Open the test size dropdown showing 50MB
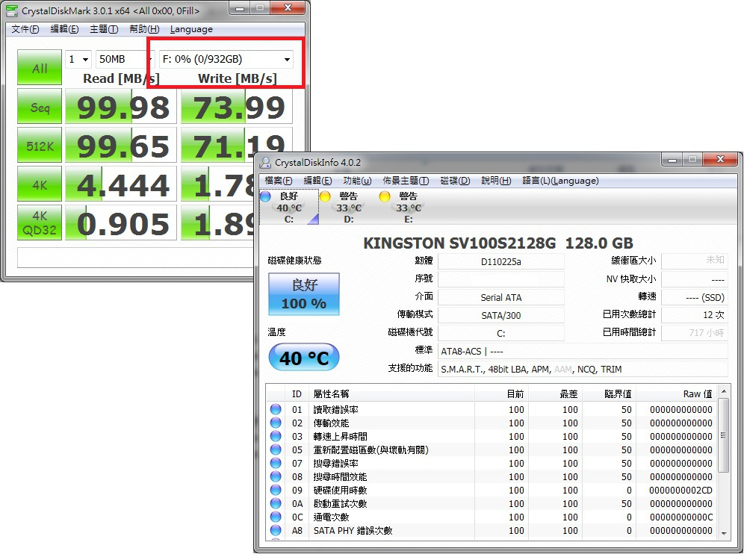The width and height of the screenshot is (747, 560). (x=125, y=60)
